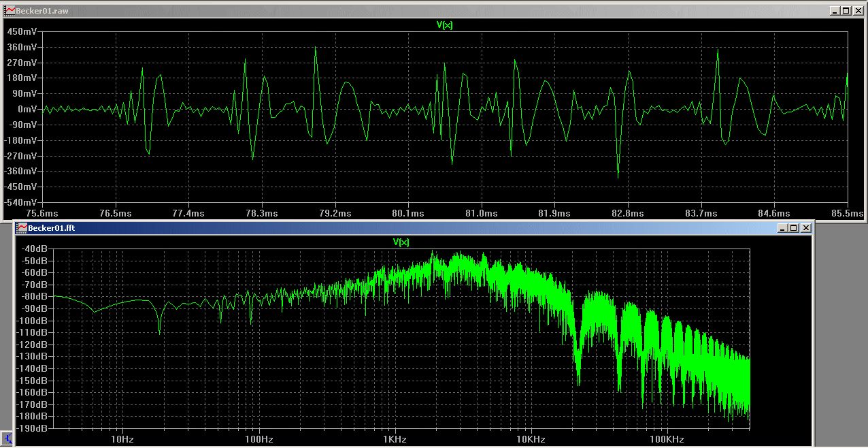Click the 1KHz label on frequency axis
868x448 pixels.
coord(395,439)
